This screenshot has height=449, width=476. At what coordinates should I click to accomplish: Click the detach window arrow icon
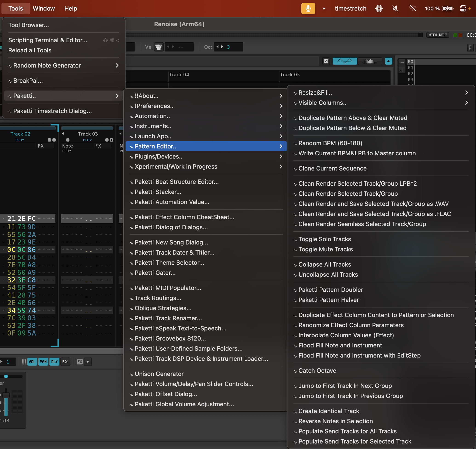(326, 61)
